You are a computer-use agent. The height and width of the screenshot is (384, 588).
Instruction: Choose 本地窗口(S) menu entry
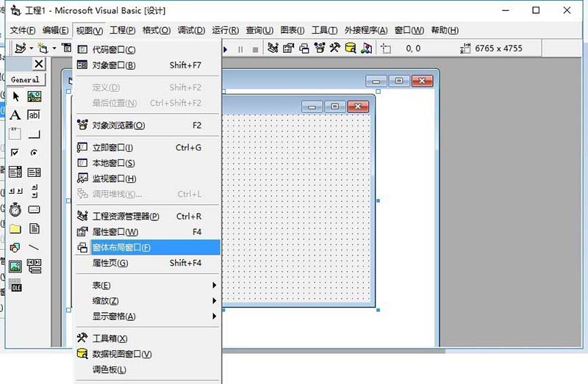[148, 163]
